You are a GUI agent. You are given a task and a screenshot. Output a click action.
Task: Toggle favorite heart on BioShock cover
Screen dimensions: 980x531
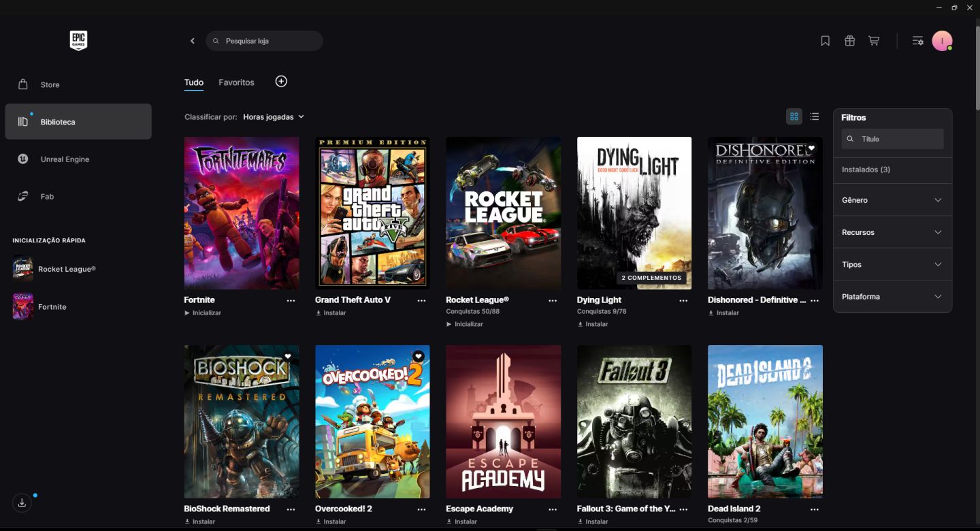click(x=287, y=356)
